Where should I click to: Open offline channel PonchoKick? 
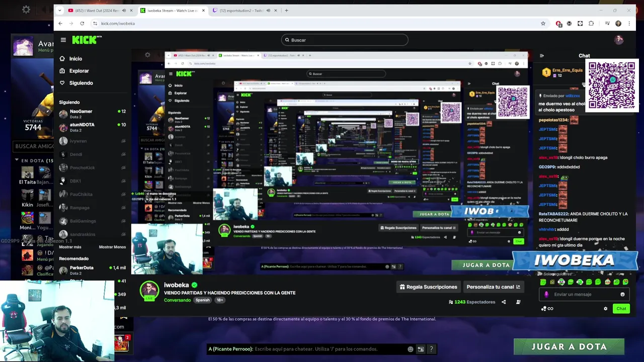[x=93, y=168]
